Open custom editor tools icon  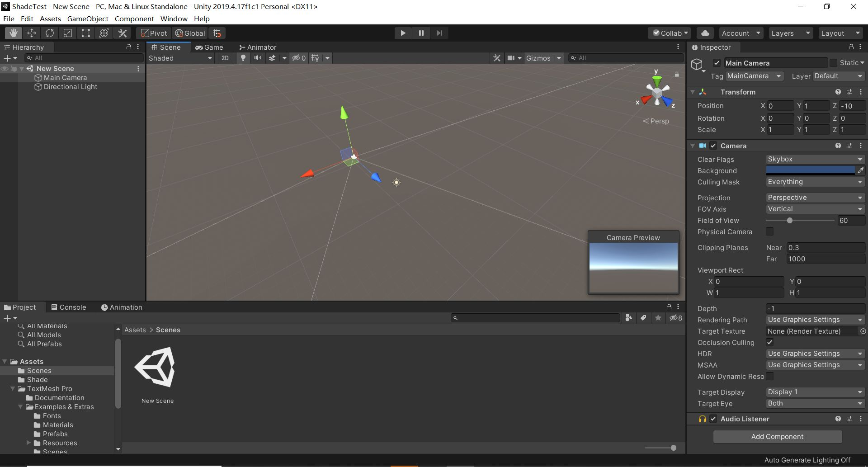coord(123,33)
